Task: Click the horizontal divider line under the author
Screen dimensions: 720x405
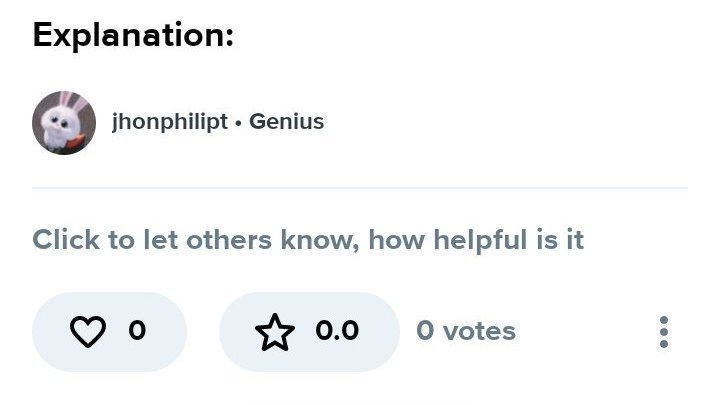Action: coord(360,187)
